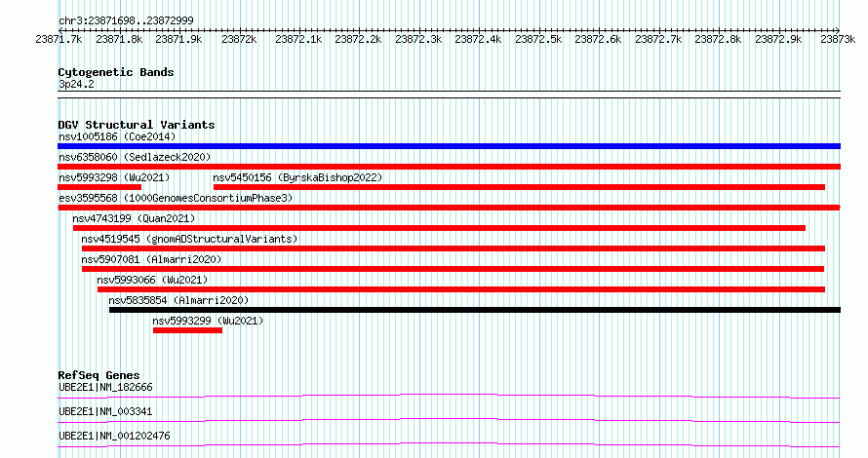Viewport: 868px width, 458px height.
Task: Open the nsv6358060 (Sedlazeck2020) variant label
Action: [x=135, y=157]
